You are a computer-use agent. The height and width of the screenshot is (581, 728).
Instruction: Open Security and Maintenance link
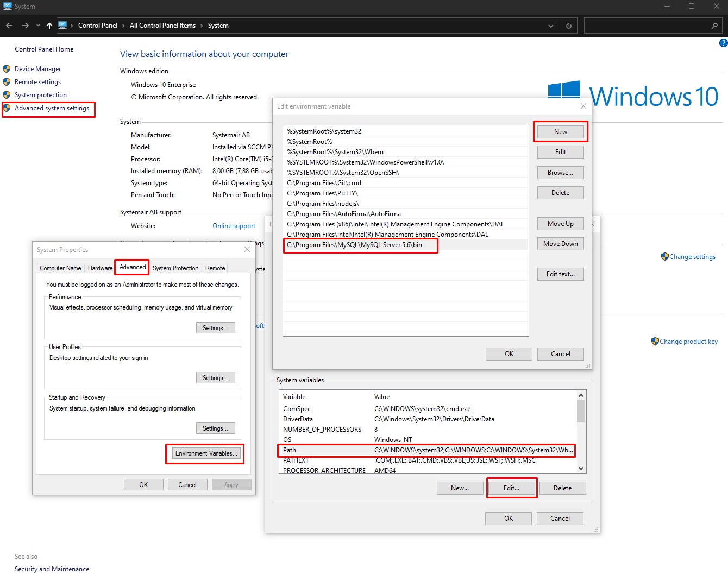[x=52, y=569]
